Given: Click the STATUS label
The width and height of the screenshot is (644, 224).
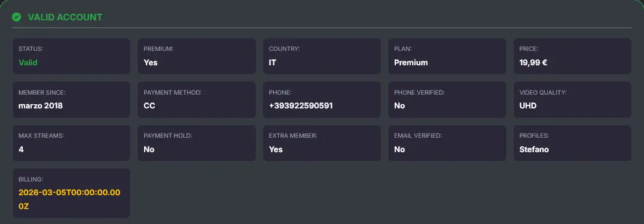Looking at the screenshot, I should [31, 49].
